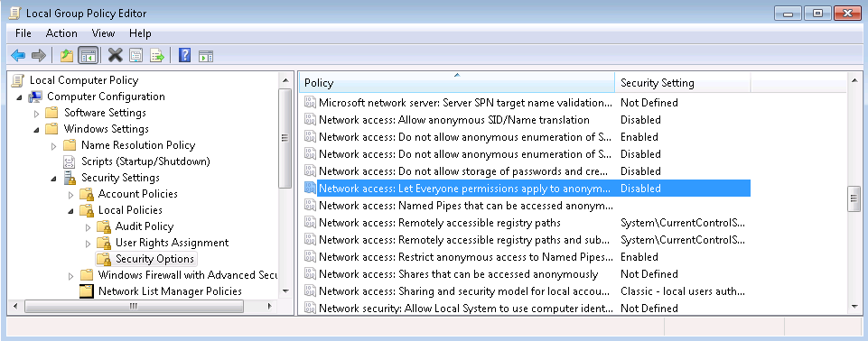Click the User Rights Assignment folder icon
Screen dimensions: 868x341
coord(104,243)
